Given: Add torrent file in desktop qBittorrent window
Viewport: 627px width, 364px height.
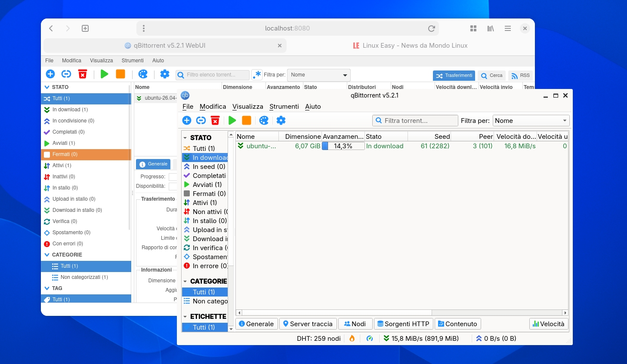Looking at the screenshot, I should (187, 120).
